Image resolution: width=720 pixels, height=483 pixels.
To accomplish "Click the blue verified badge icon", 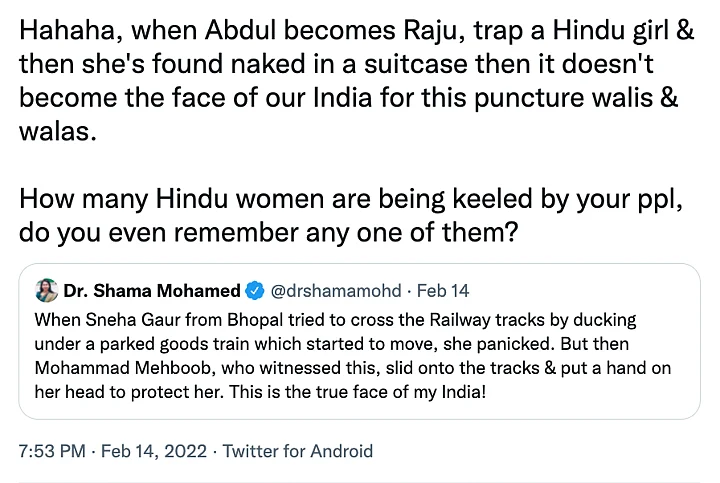I will [255, 291].
